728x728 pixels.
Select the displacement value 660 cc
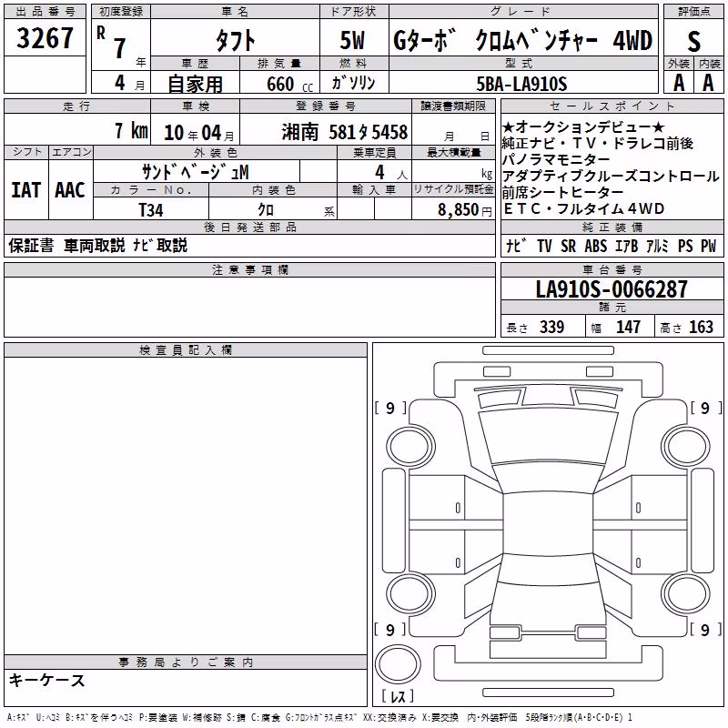pyautogui.click(x=289, y=85)
